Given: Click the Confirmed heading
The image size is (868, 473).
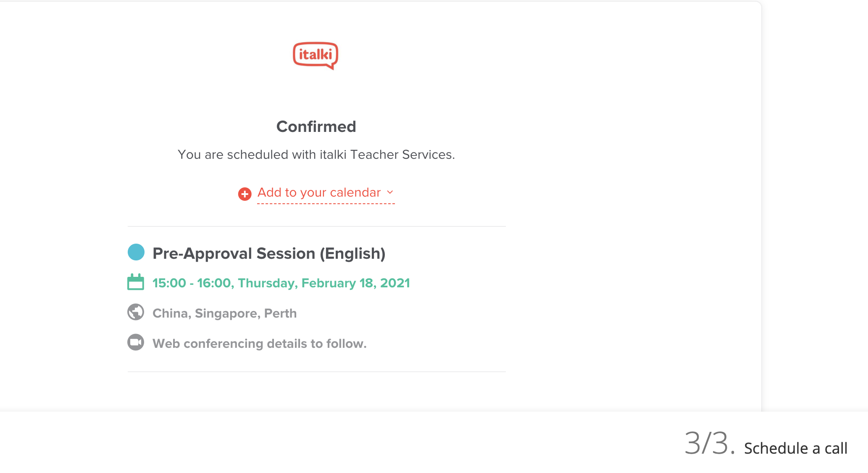Looking at the screenshot, I should pyautogui.click(x=316, y=126).
